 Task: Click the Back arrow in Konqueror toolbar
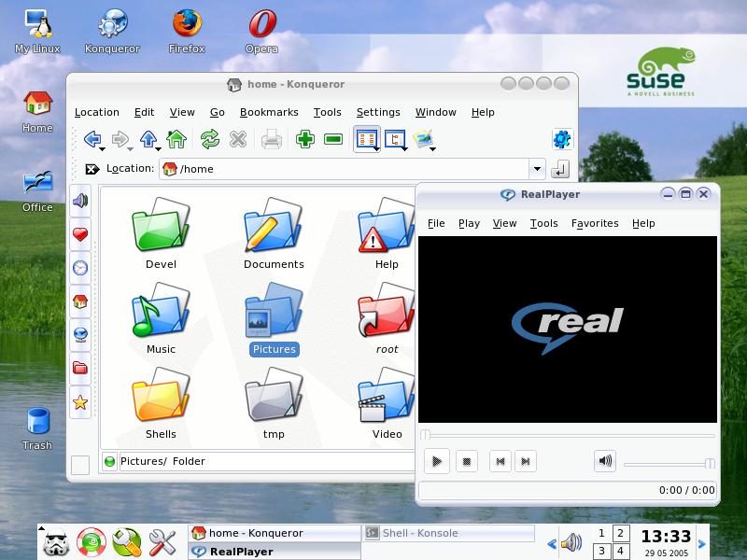click(x=92, y=139)
